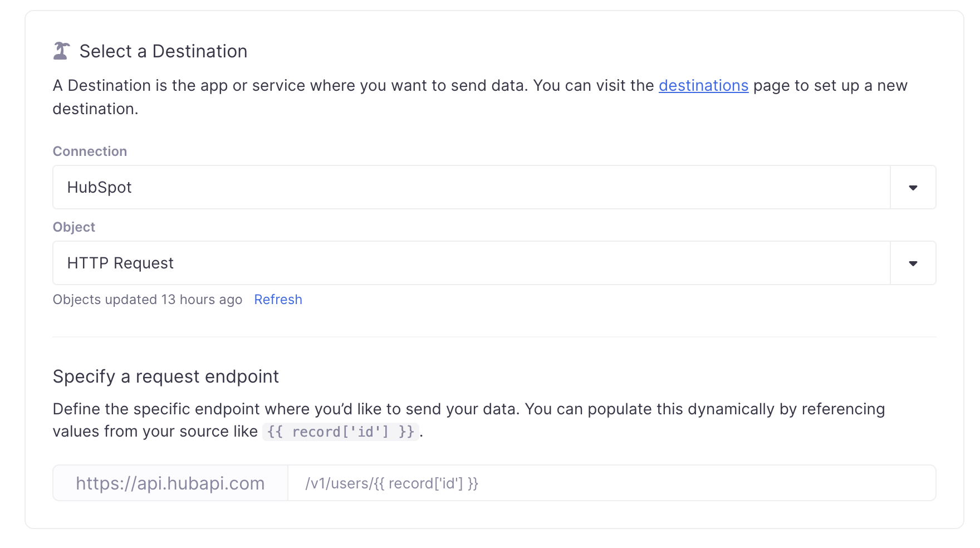Viewport: 980px width, 548px height.
Task: Expand the Object dropdown arrow
Action: tap(913, 263)
